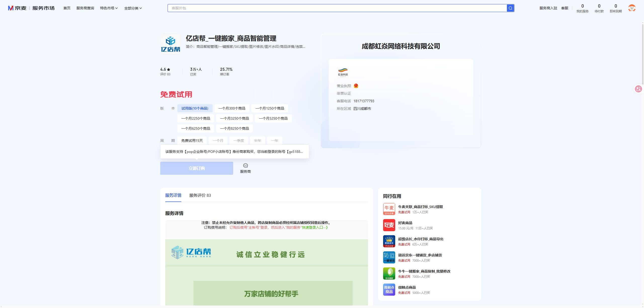Open the 超级店长 app icon

point(389,241)
